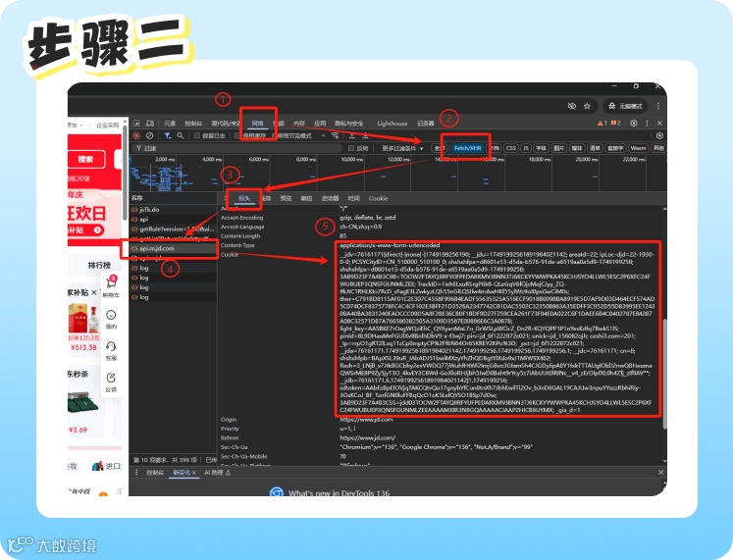Toggle the Wasm filter chip
Viewport: 733px width, 560px height.
[638, 148]
